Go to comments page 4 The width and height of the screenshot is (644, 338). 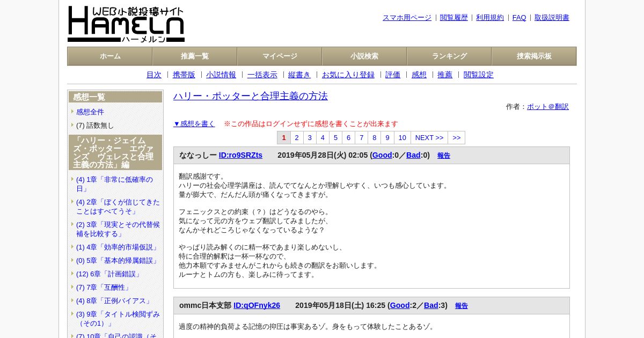(x=323, y=138)
